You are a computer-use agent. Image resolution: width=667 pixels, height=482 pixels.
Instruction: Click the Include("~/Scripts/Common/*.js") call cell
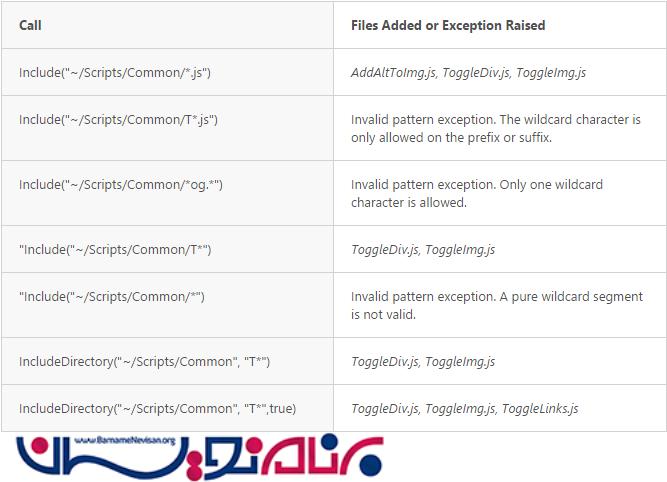(115, 73)
